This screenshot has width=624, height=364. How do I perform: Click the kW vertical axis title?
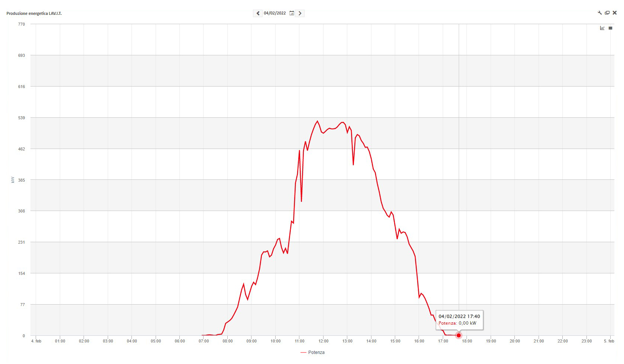[13, 180]
